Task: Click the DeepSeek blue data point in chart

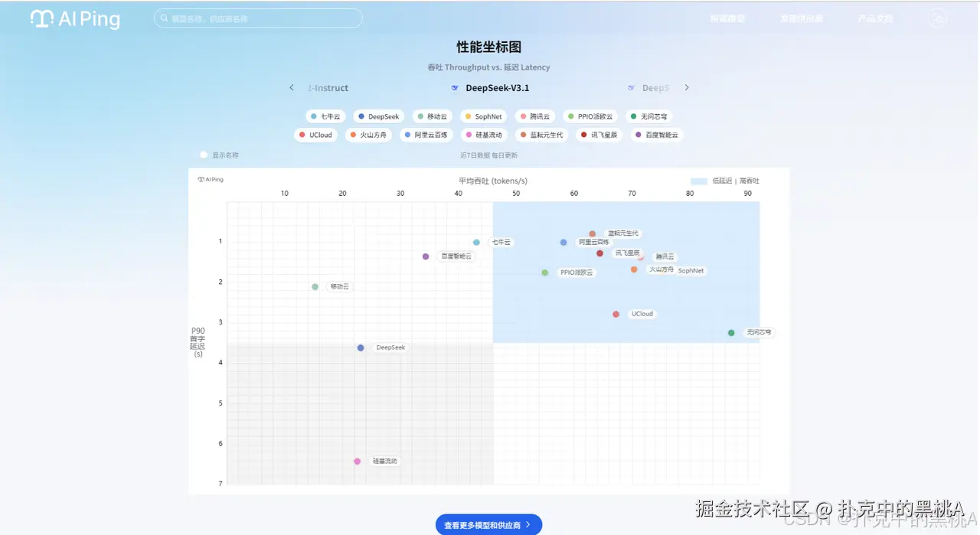Action: click(x=361, y=347)
